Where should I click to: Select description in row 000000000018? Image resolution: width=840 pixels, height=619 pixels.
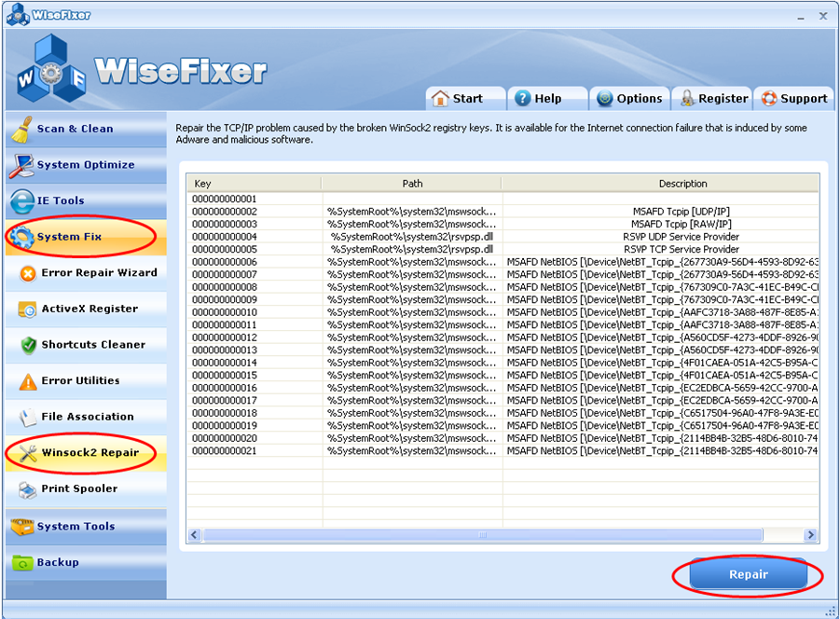pos(662,413)
